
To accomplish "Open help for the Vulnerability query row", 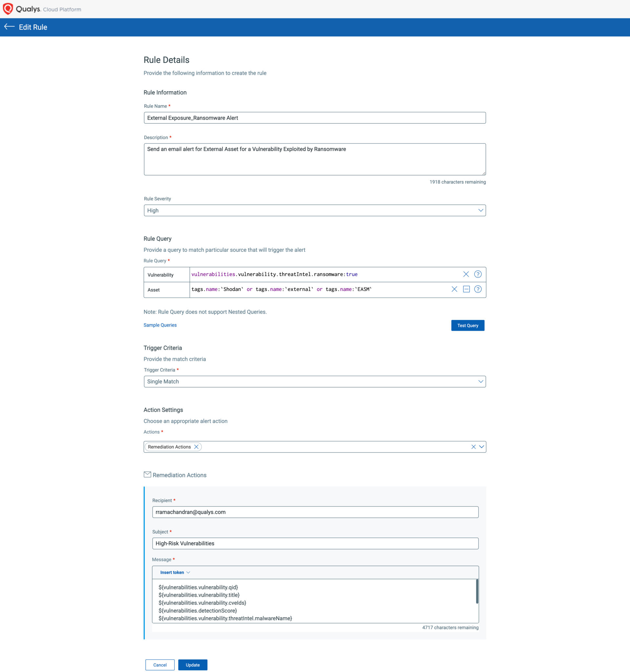I will pos(478,274).
